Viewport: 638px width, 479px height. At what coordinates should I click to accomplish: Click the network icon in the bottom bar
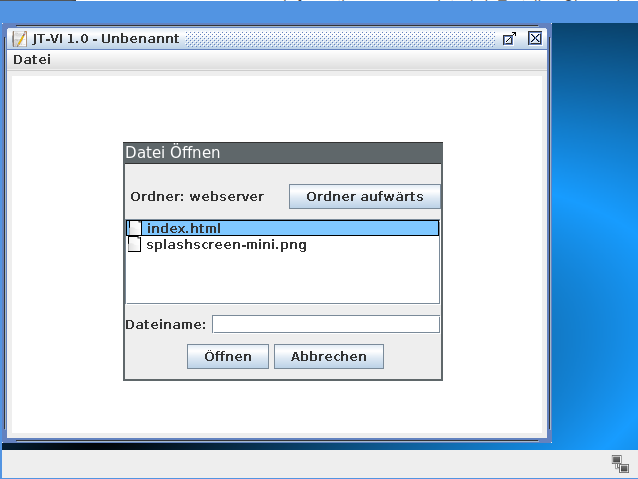pyautogui.click(x=620, y=464)
